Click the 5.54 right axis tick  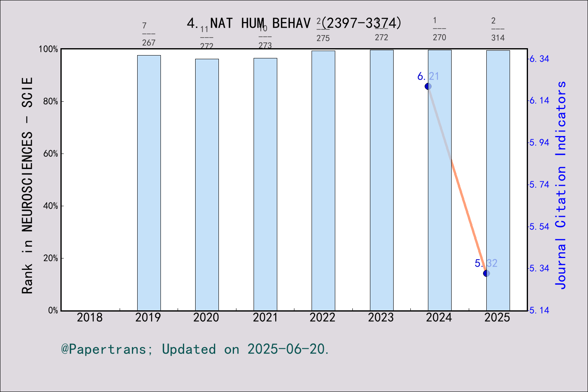539,226
